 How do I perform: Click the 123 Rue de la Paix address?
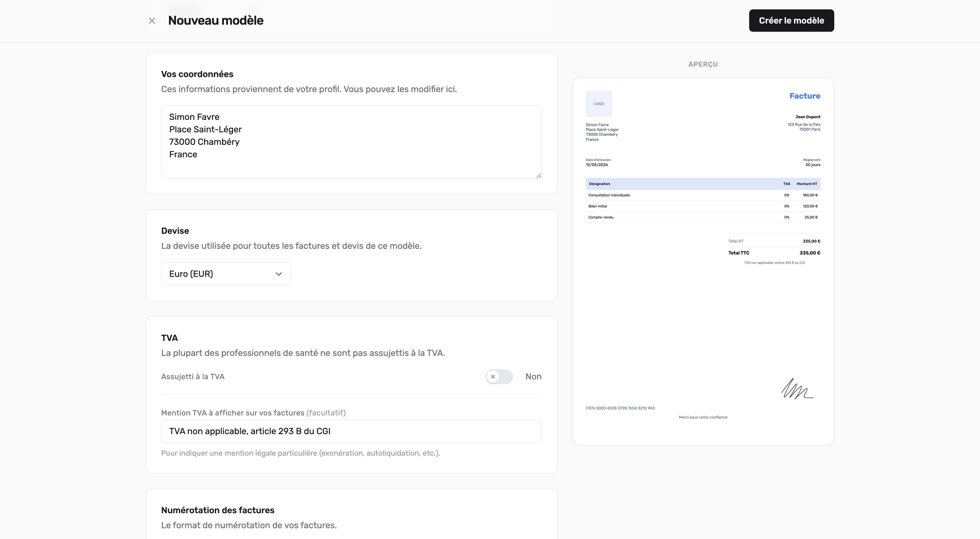pos(803,124)
